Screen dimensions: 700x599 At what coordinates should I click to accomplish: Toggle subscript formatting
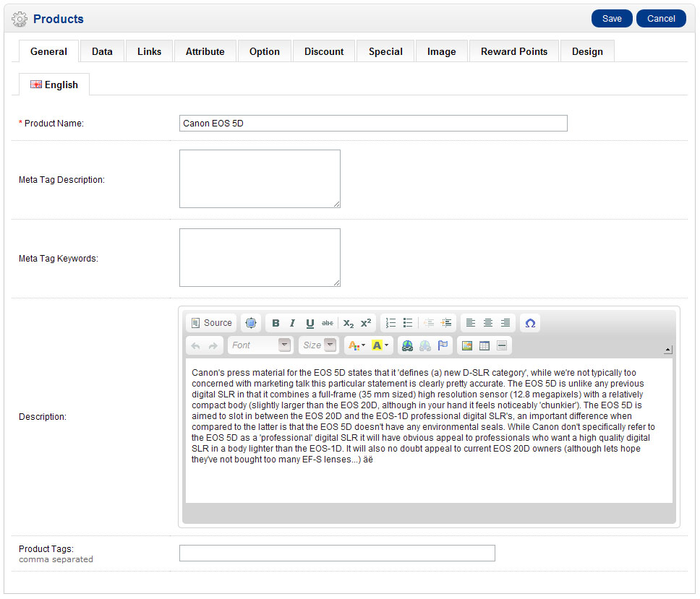click(349, 323)
